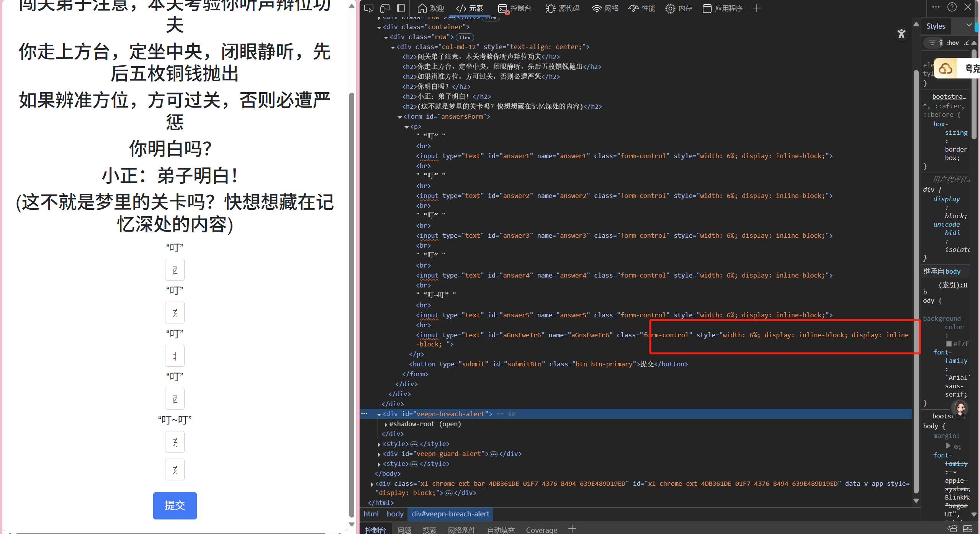Select body in the breadcrumb bar
The image size is (980, 534).
[x=395, y=514]
